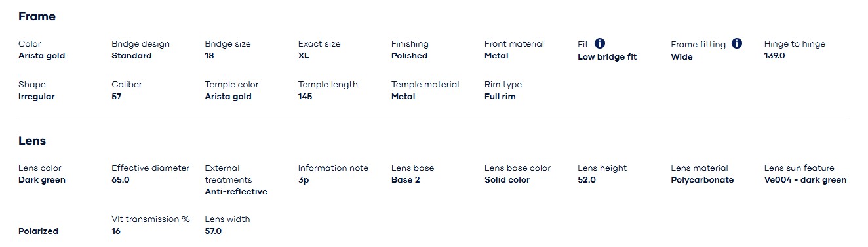This screenshot has width=868, height=247.
Task: Select the Exact size XL value
Action: [x=304, y=56]
